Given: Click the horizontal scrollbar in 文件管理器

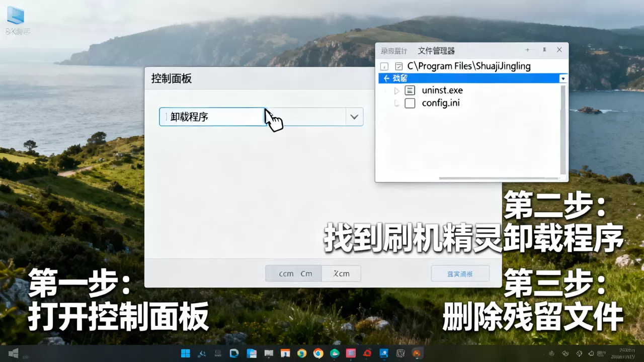Looking at the screenshot, I should pyautogui.click(x=498, y=178).
